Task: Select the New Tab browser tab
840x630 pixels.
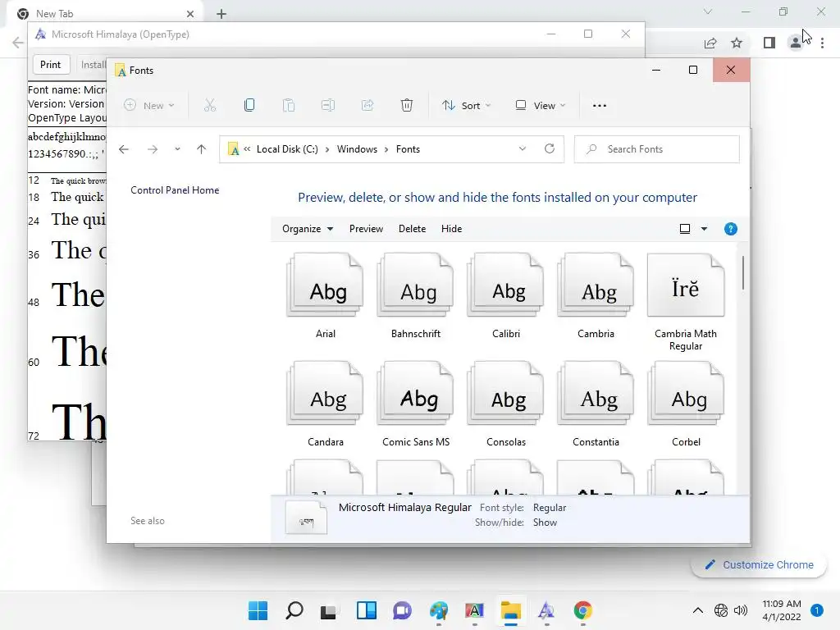Action: (105, 14)
